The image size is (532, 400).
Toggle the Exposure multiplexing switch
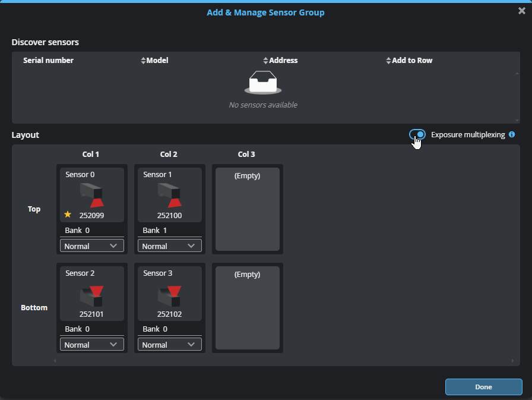(x=417, y=135)
